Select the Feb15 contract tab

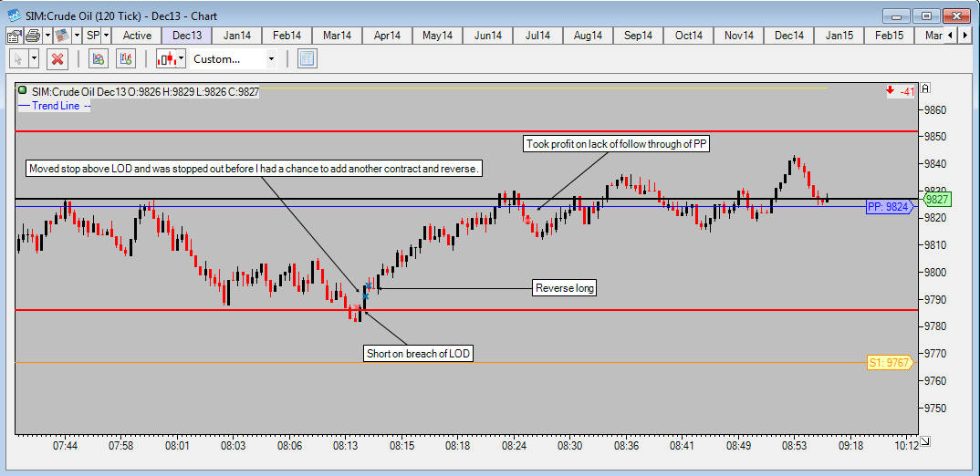tap(889, 36)
